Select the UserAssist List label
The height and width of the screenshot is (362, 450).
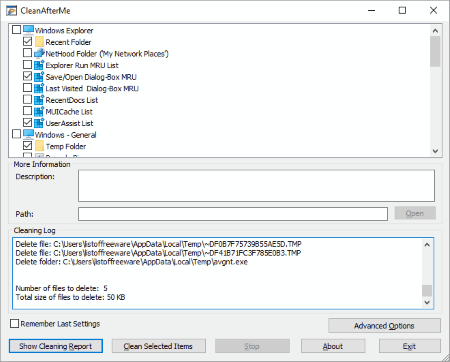(69, 123)
